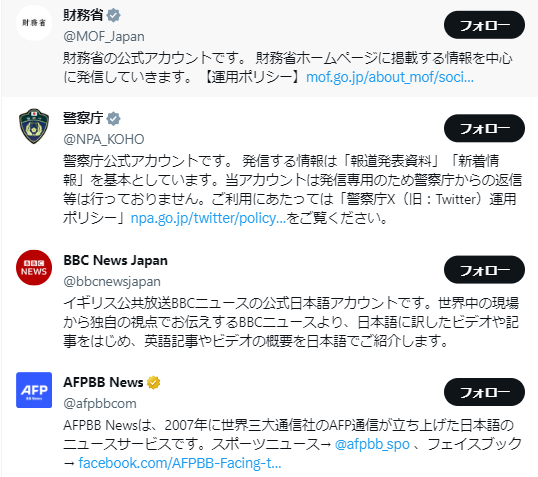Image resolution: width=538 pixels, height=477 pixels.
Task: Click the @NPA_KOHO handle
Action: coord(104,139)
